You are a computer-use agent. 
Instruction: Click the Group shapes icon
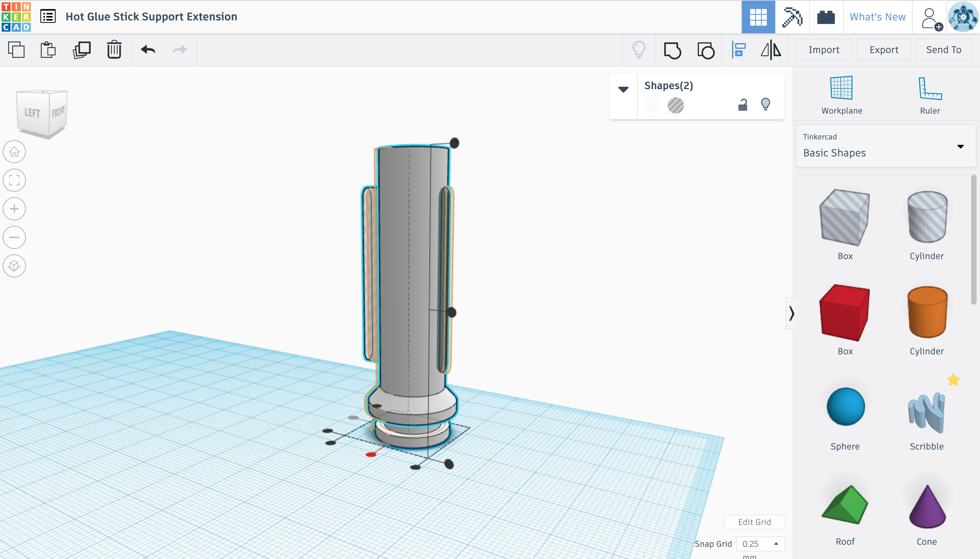(x=672, y=50)
